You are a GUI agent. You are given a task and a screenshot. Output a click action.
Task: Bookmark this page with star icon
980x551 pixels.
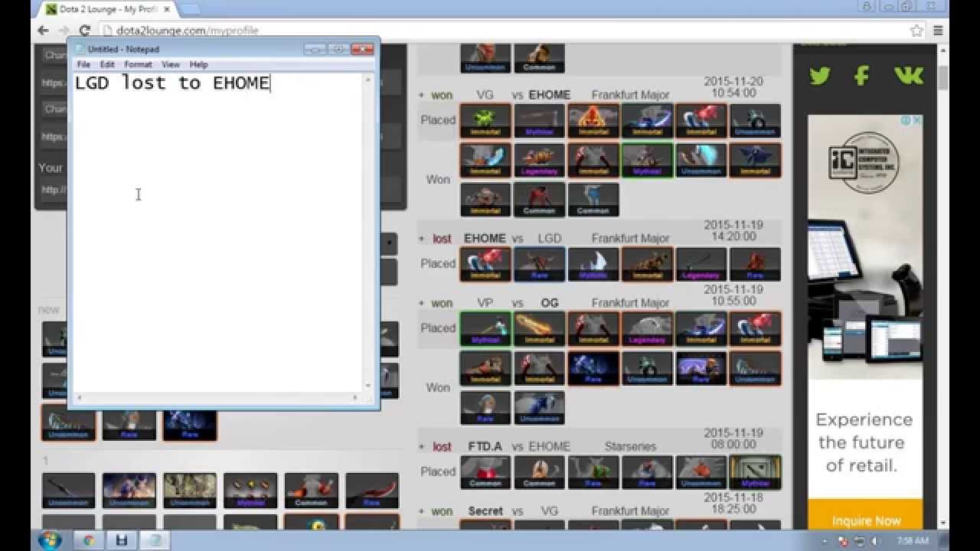(916, 31)
